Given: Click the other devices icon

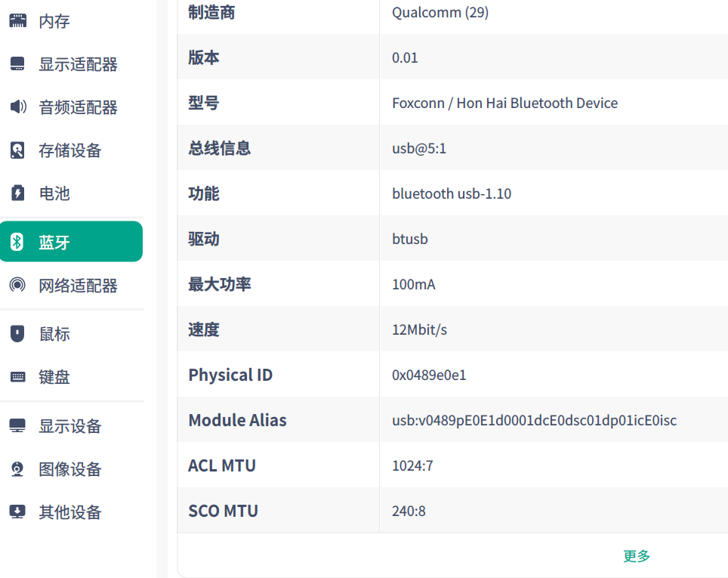Looking at the screenshot, I should (17, 512).
